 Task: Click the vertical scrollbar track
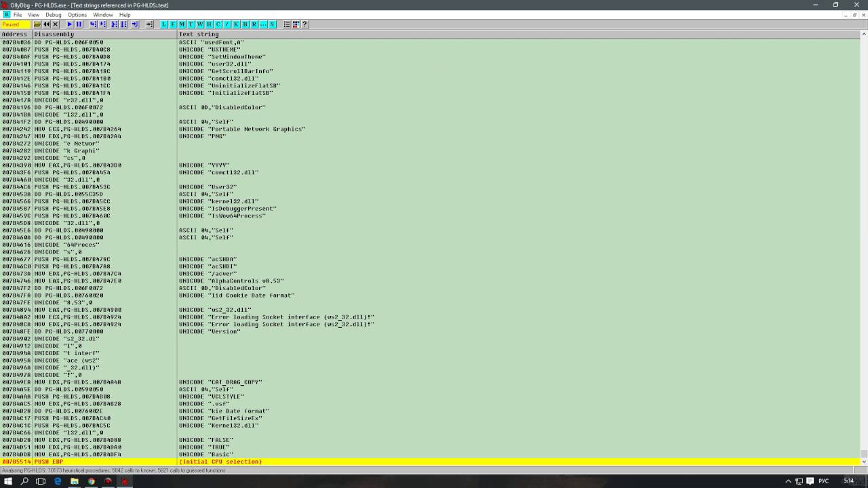864,244
